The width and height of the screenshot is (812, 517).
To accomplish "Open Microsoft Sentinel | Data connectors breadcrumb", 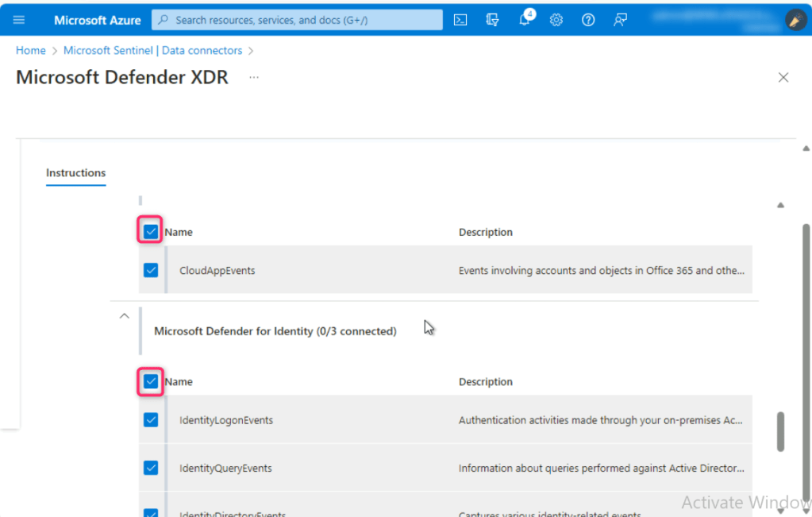I will pyautogui.click(x=152, y=50).
